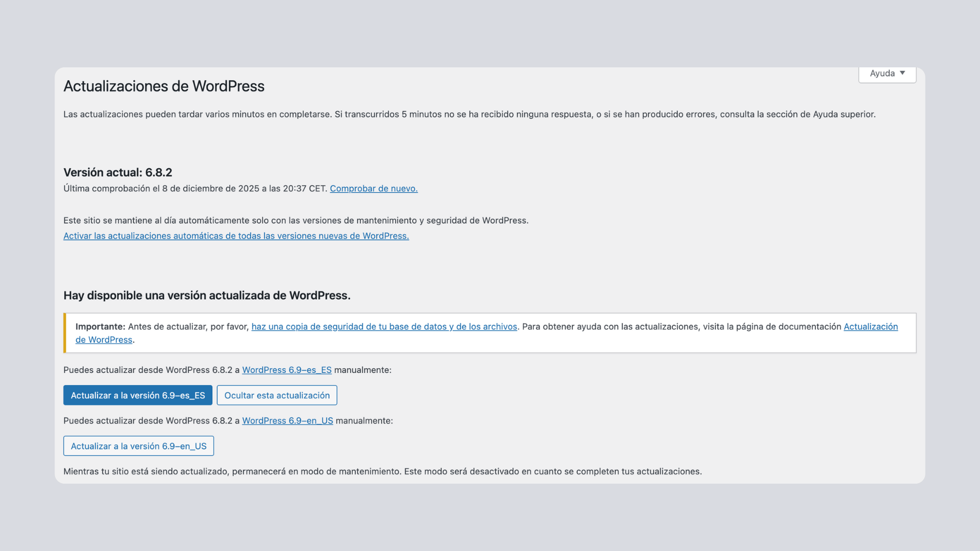This screenshot has height=551, width=980.
Task: Click Comprobar de nuevo to recheck updates
Action: [x=374, y=188]
